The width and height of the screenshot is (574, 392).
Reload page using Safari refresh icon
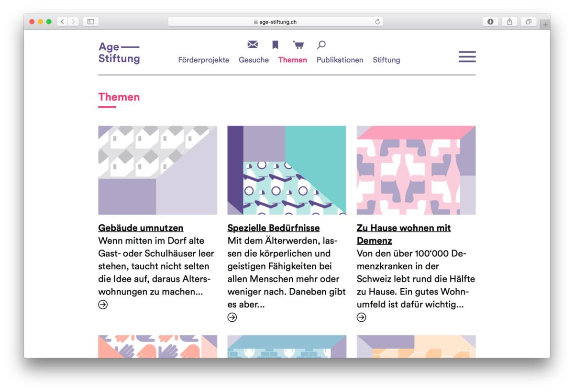(377, 22)
